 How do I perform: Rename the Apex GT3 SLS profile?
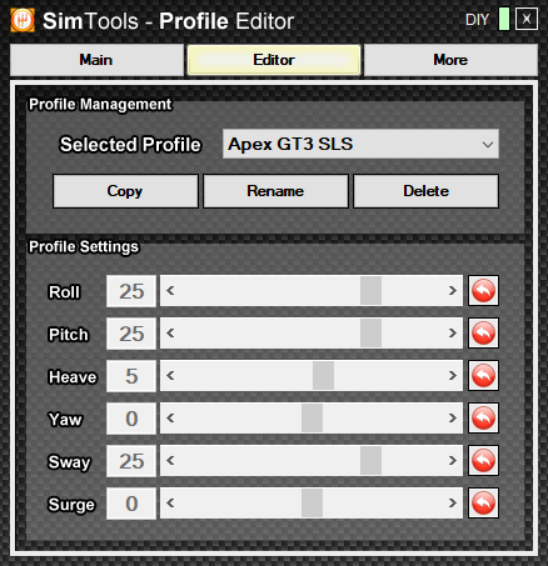(x=276, y=191)
